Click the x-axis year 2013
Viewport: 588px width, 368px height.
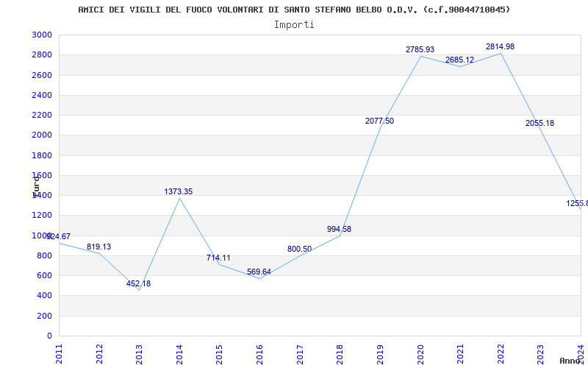point(139,354)
